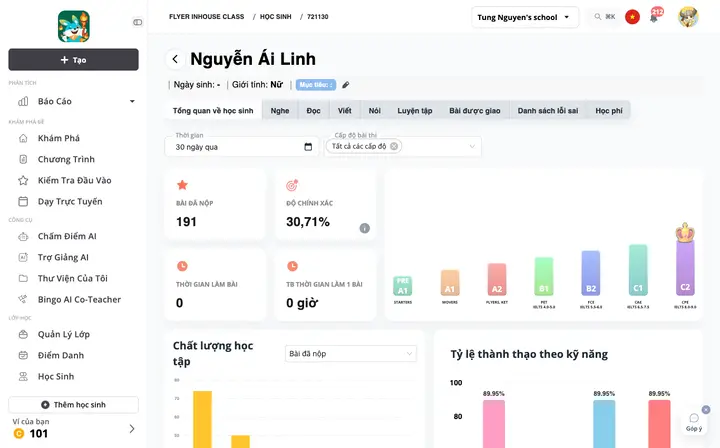
Task: Edit the goal with the pencil icon
Action: pos(346,85)
